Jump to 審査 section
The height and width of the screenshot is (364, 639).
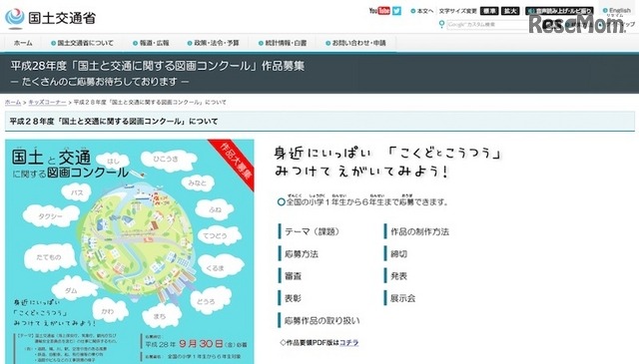coord(293,276)
